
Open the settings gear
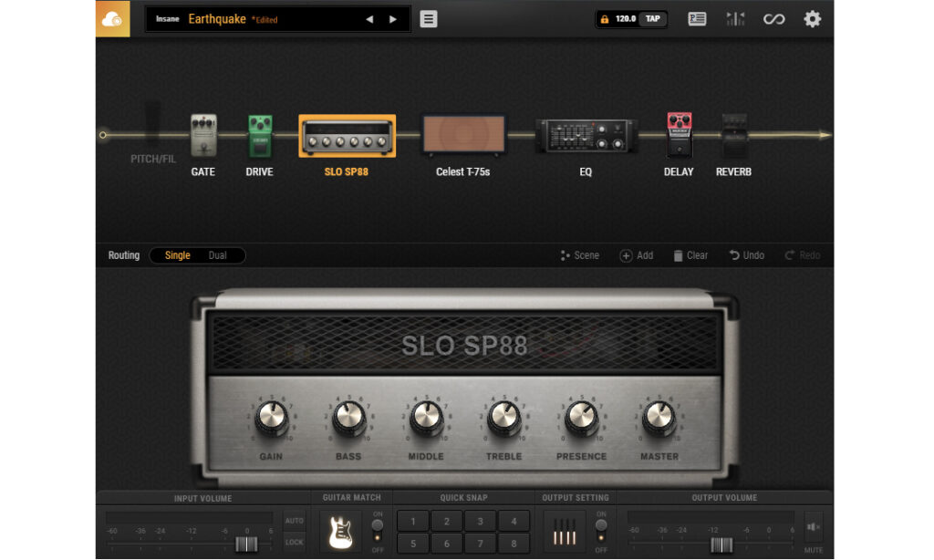(x=812, y=19)
